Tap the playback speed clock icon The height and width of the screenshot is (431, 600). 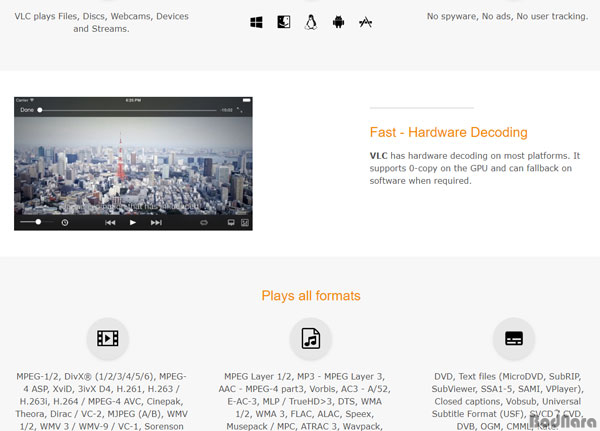(65, 222)
